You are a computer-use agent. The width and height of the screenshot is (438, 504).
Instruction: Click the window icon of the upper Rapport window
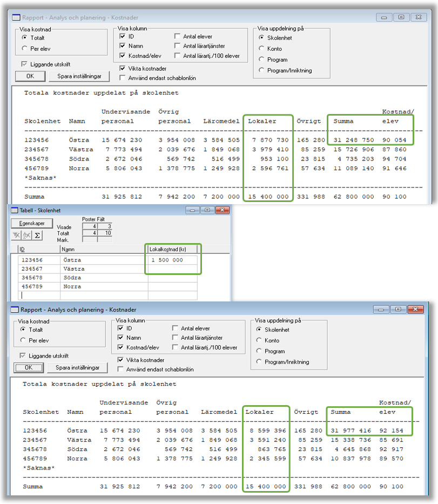[16, 17]
